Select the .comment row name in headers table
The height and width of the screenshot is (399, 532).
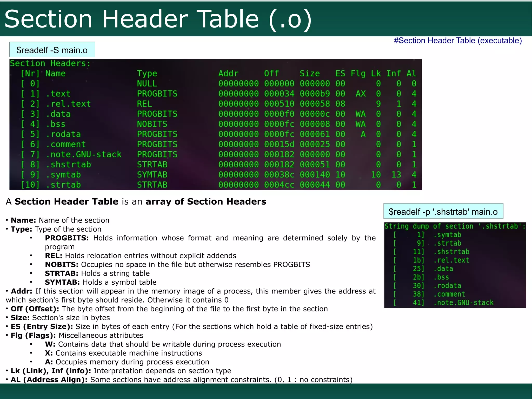[x=66, y=144]
